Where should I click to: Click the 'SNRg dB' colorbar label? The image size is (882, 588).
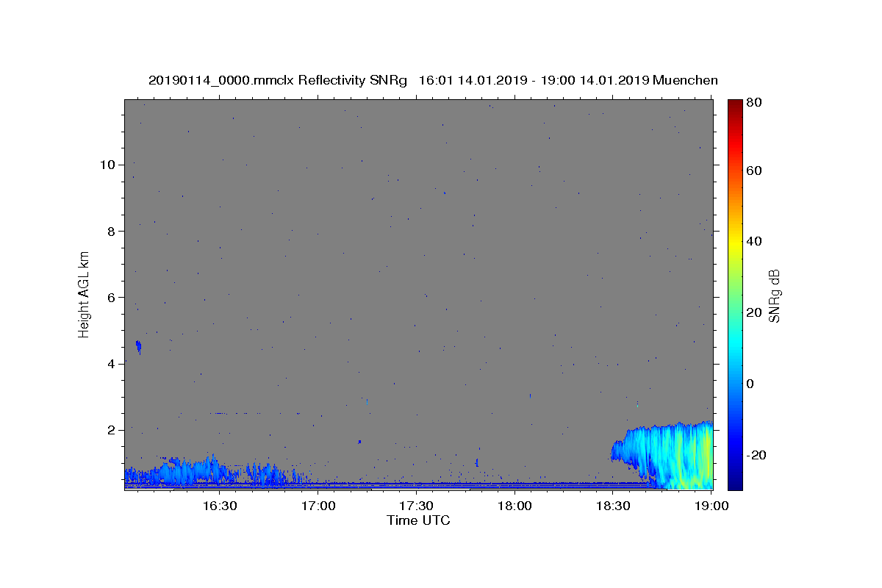(x=774, y=296)
